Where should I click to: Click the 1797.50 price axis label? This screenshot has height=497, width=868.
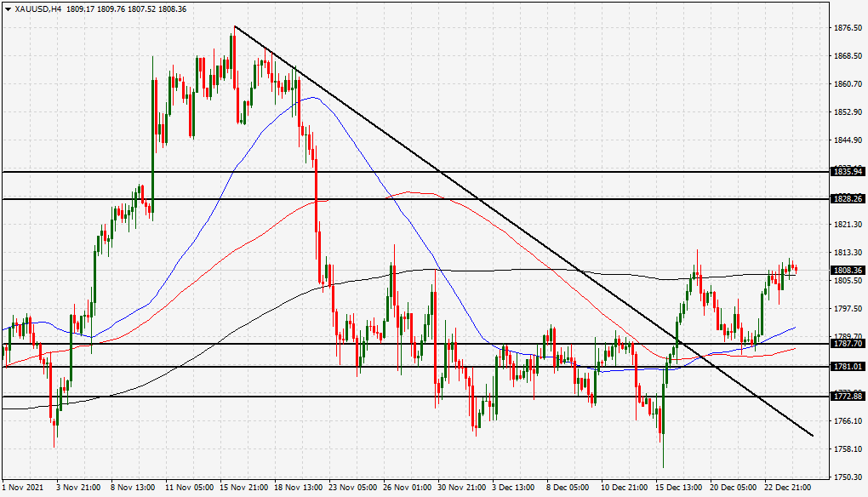848,308
